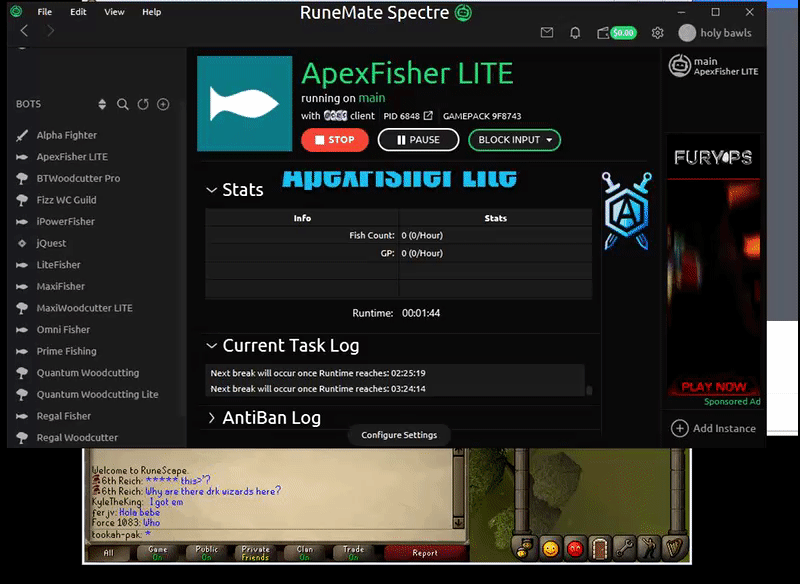Select Fizz WC Guild bot
The height and width of the screenshot is (584, 800).
pos(66,200)
